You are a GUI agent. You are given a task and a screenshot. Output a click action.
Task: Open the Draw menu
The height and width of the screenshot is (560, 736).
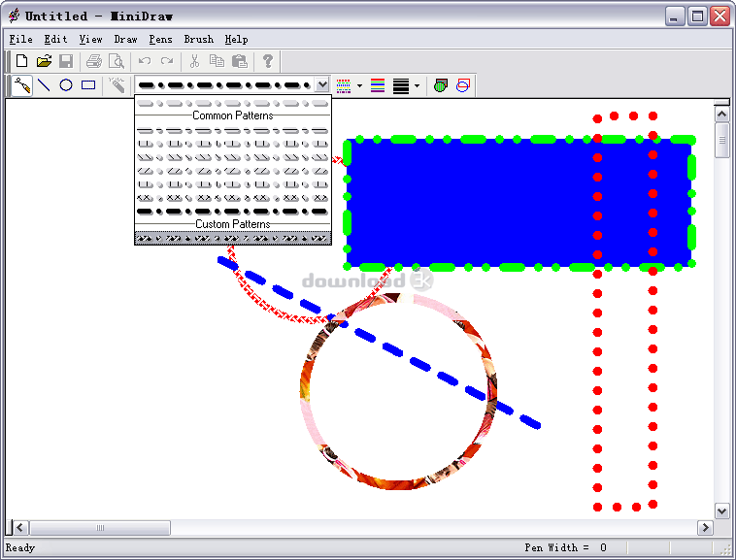125,40
